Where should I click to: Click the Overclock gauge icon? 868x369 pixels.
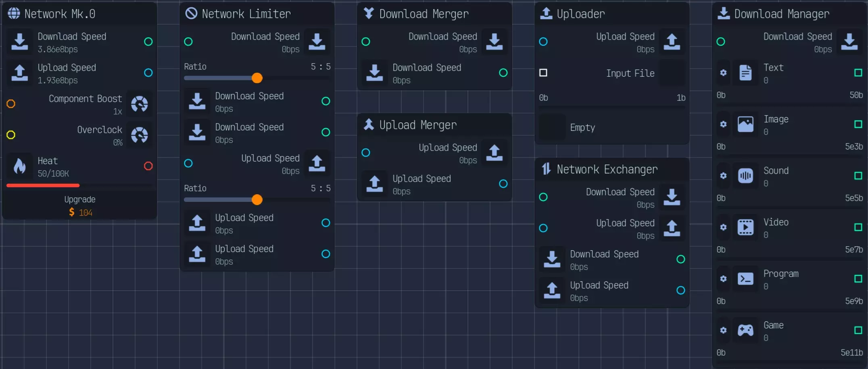tap(140, 135)
